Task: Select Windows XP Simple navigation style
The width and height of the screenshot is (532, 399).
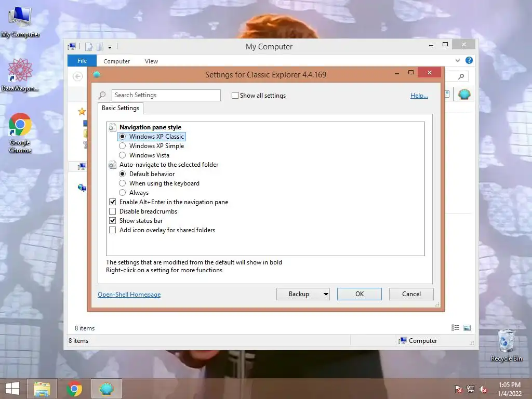Action: [123, 146]
